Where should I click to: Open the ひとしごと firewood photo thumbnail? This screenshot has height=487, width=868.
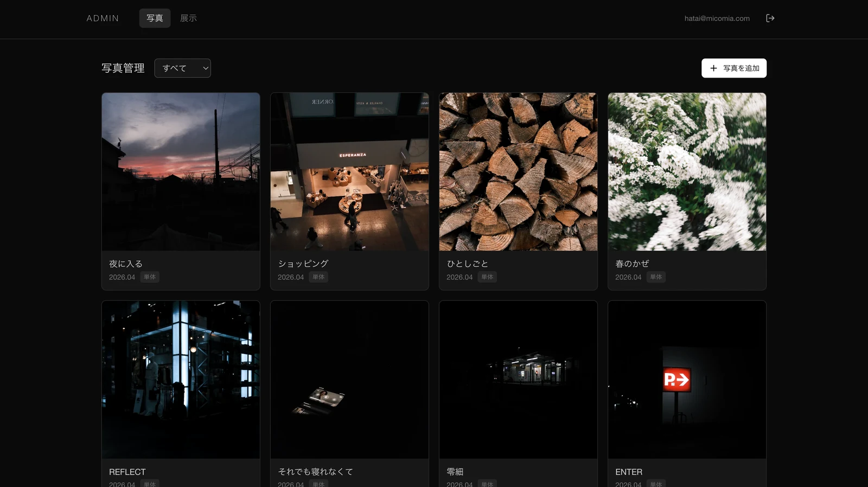518,171
